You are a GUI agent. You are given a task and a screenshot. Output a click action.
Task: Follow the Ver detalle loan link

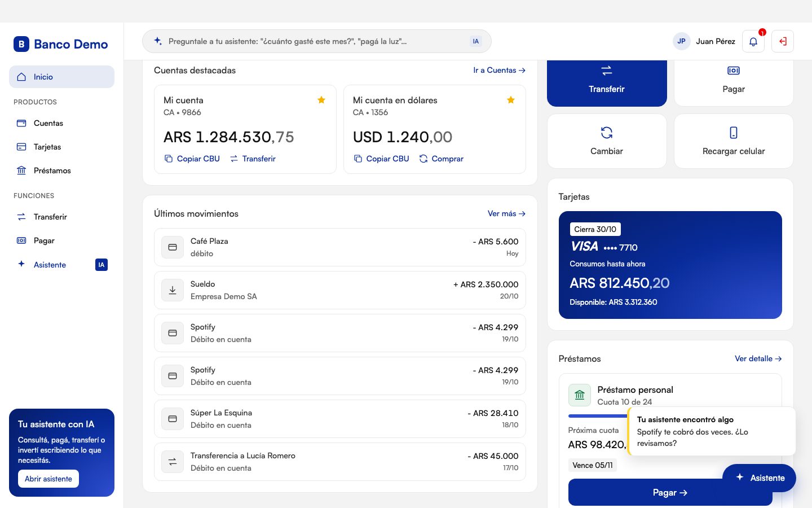point(758,358)
